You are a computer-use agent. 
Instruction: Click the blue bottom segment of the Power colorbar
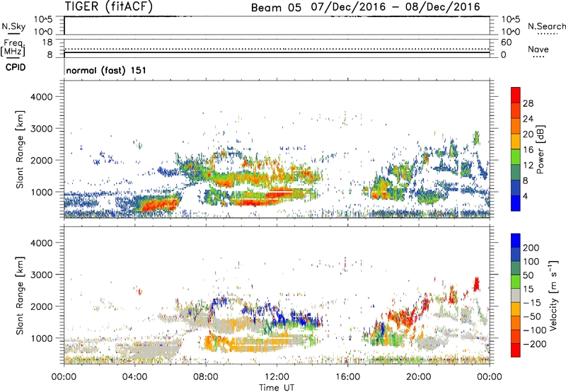point(516,203)
